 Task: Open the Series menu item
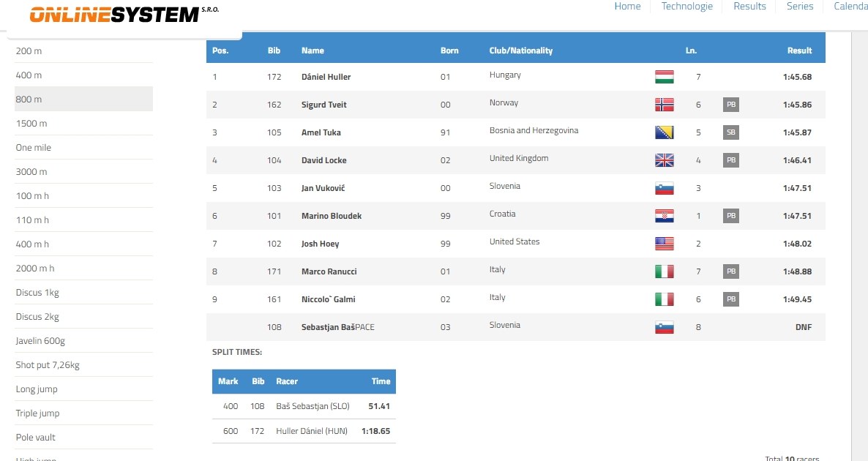coord(800,7)
